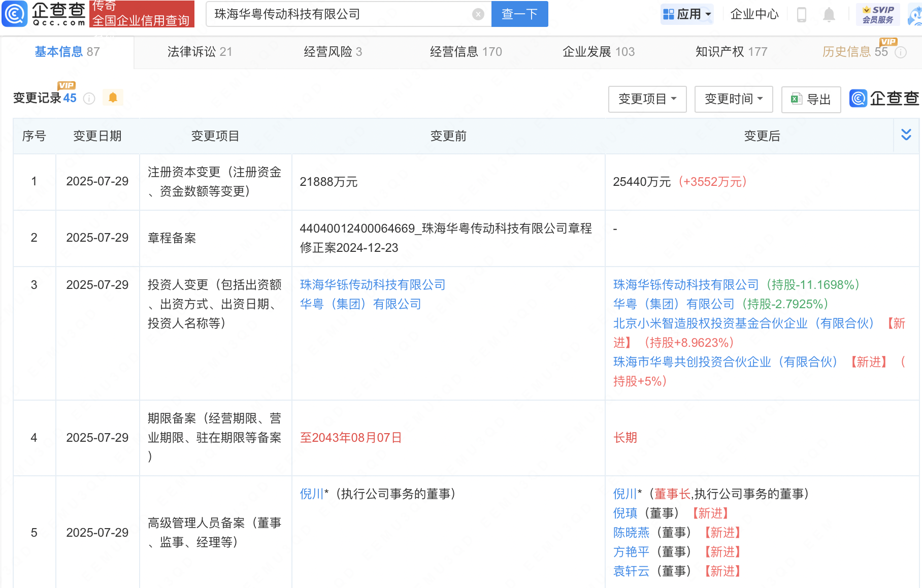Image resolution: width=922 pixels, height=588 pixels.
Task: Select the 高级管理人员备案 item cell in row 5
Action: point(215,533)
